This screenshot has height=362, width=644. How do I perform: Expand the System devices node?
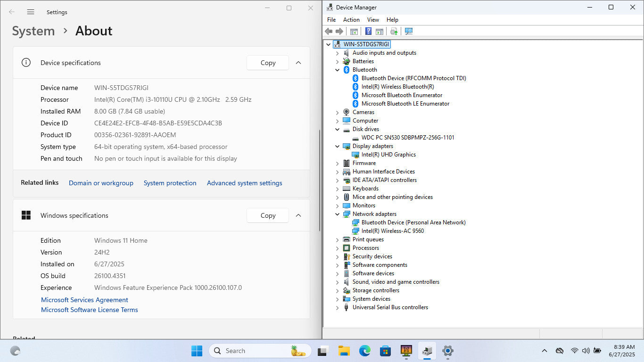[337, 299]
